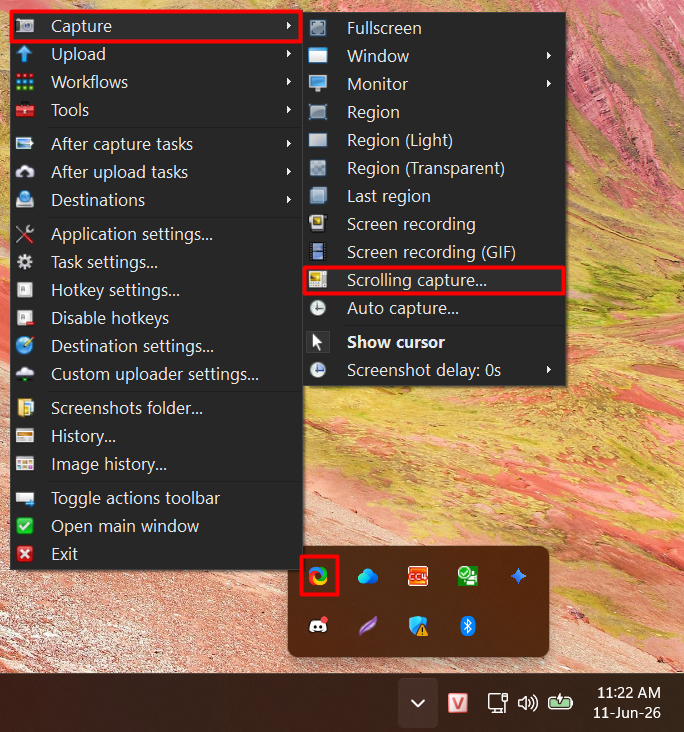Open History...
This screenshot has height=732, width=684.
point(156,436)
